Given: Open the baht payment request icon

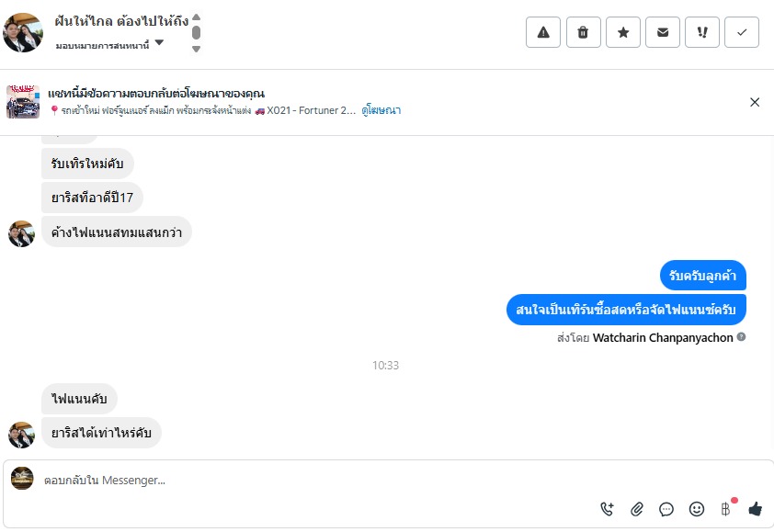Looking at the screenshot, I should point(725,508).
